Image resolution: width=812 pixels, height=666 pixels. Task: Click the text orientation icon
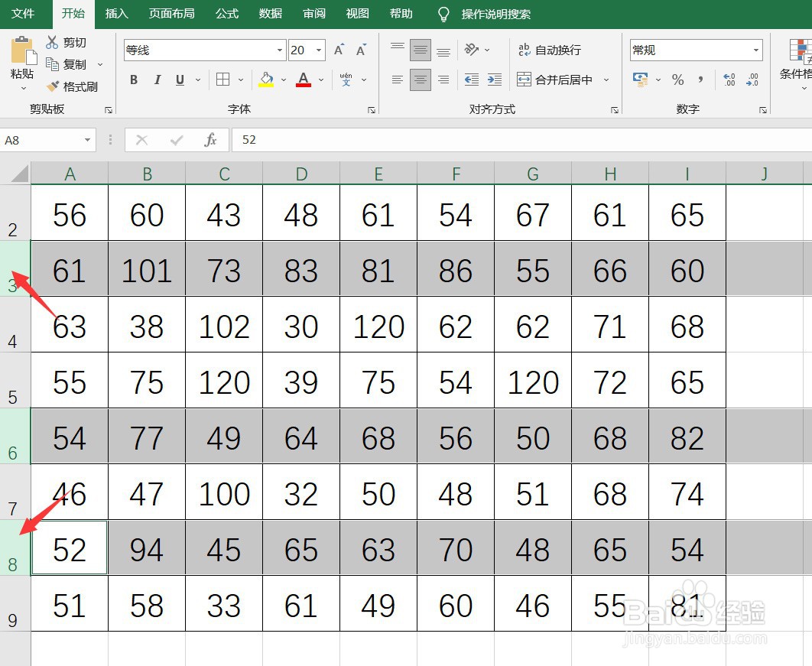[471, 49]
